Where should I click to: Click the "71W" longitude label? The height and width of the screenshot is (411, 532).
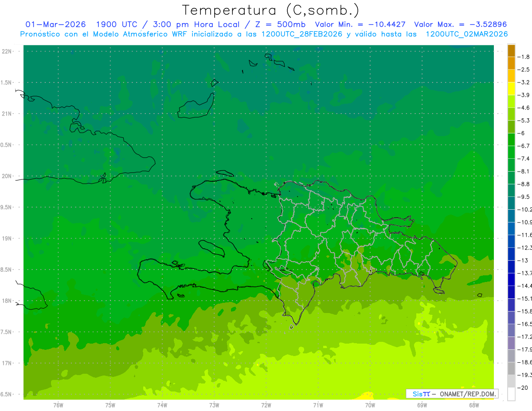[x=318, y=405]
